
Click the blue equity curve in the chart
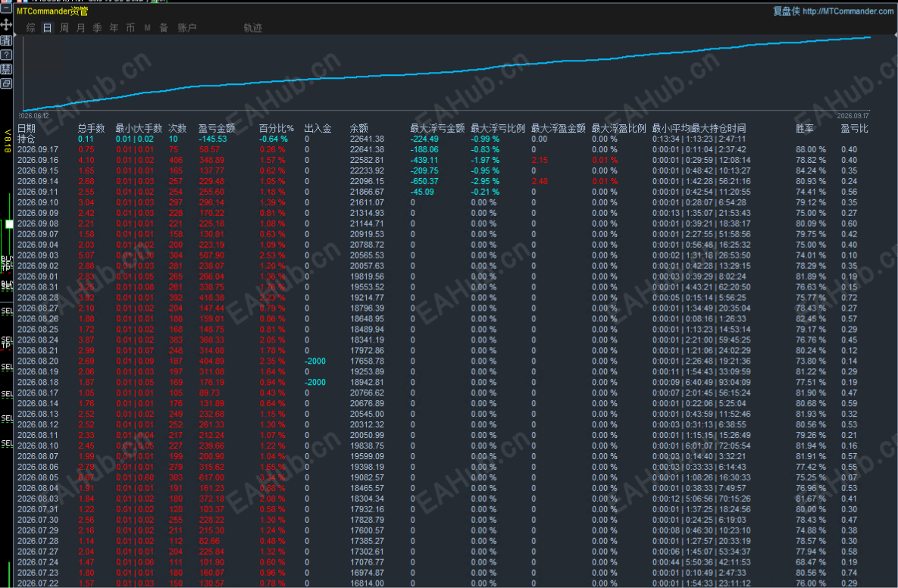(x=446, y=71)
